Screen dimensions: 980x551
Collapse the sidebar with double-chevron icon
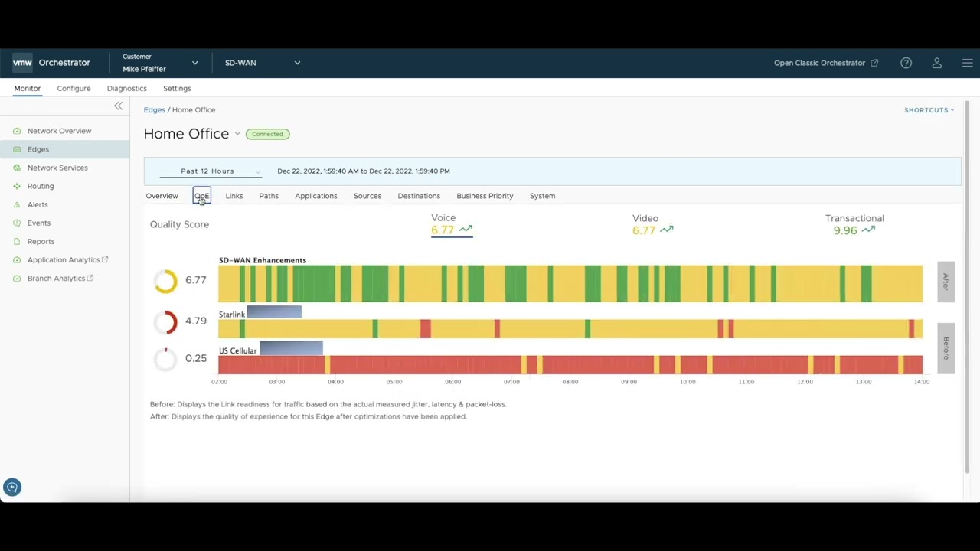(x=119, y=106)
